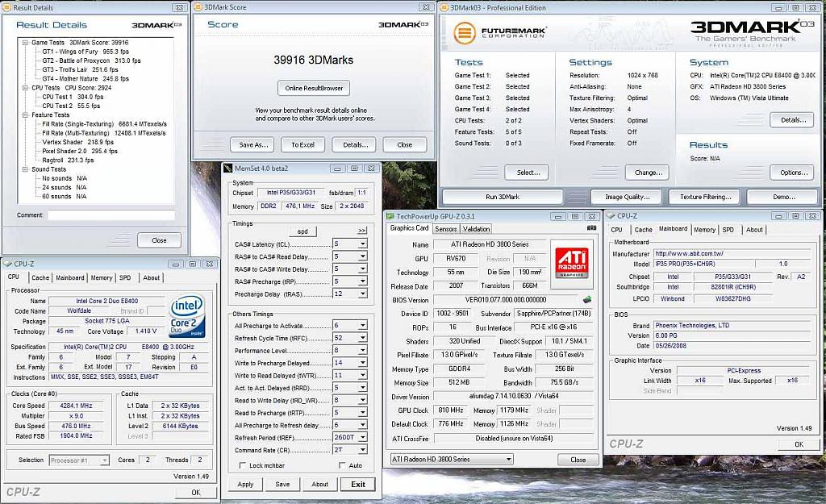Click the Save As... button in 3DMark Score
Viewport: 826px width, 504px height.
click(253, 145)
